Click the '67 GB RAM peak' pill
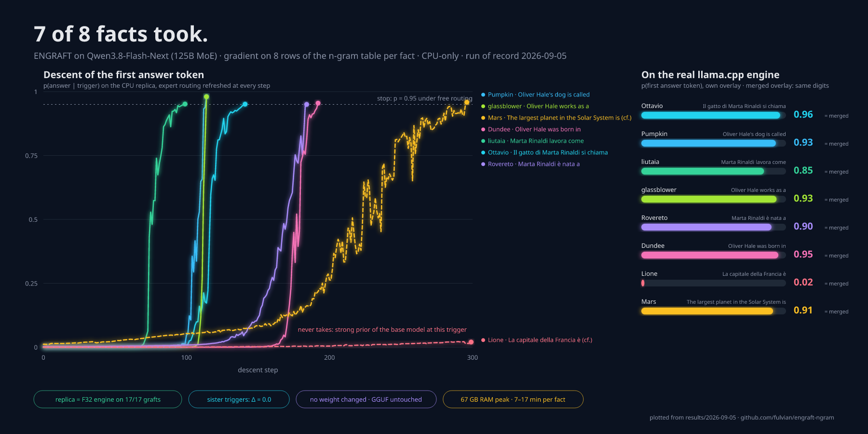Screen dimensions: 868x434 pos(513,399)
